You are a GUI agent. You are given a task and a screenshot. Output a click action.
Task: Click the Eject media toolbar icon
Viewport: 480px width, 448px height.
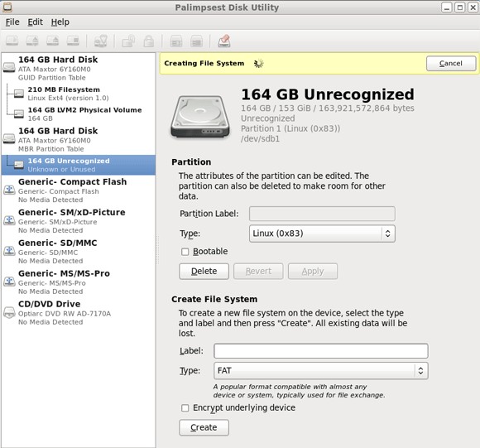coord(53,41)
